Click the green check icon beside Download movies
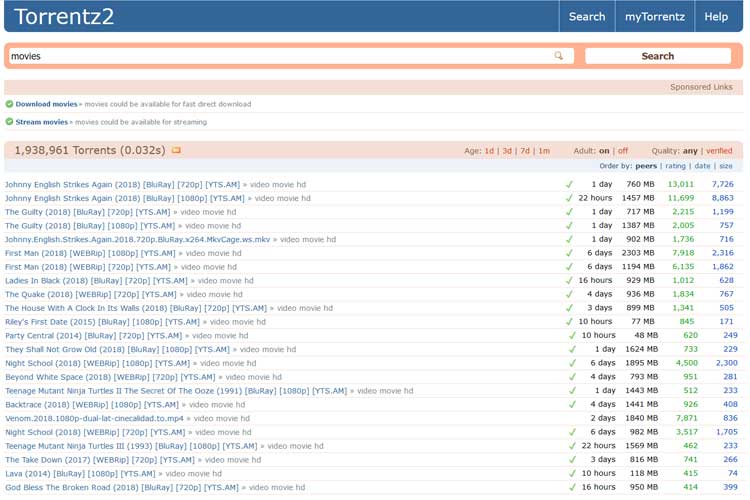Viewport: 750px width, 500px height. 9,104
